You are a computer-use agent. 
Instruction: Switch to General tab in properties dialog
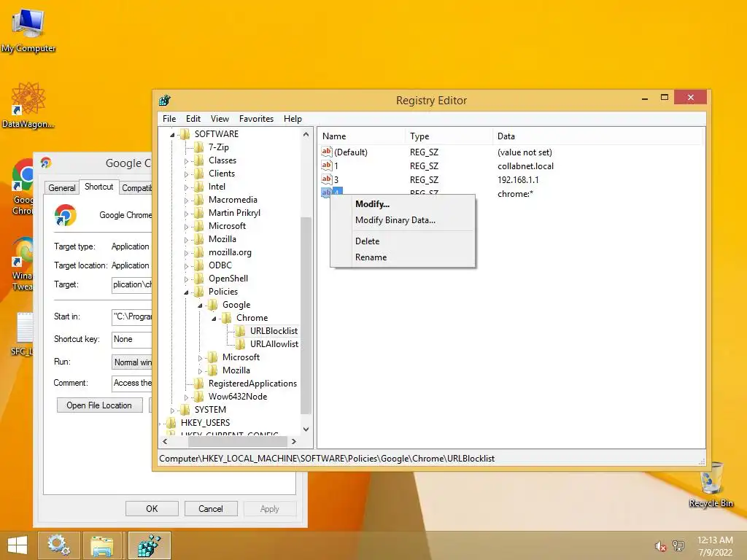(62, 187)
